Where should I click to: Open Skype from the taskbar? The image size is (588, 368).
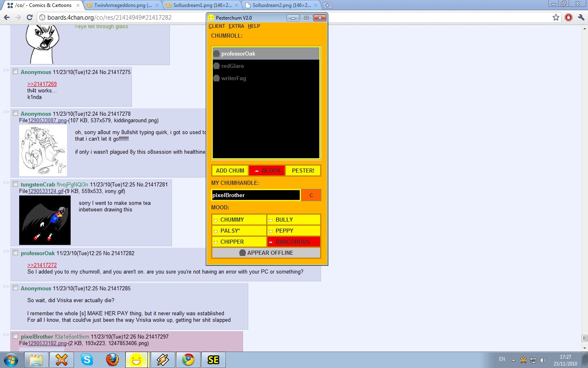(87, 360)
